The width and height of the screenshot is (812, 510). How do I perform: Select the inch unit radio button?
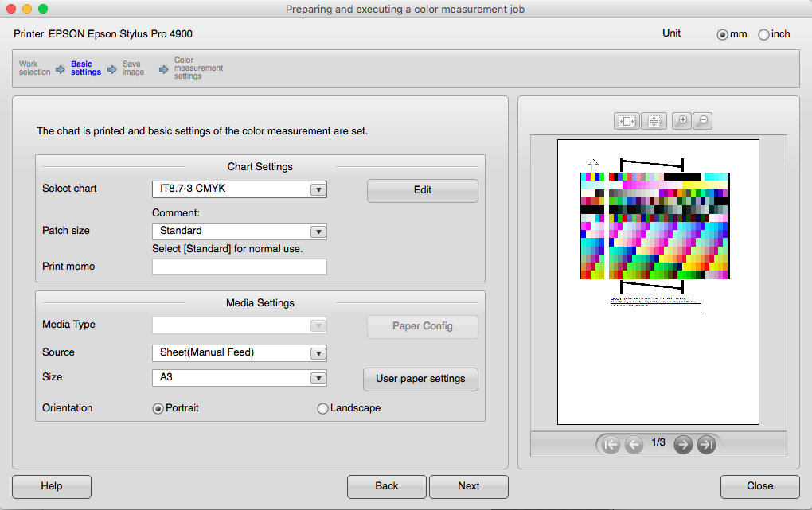click(x=763, y=35)
